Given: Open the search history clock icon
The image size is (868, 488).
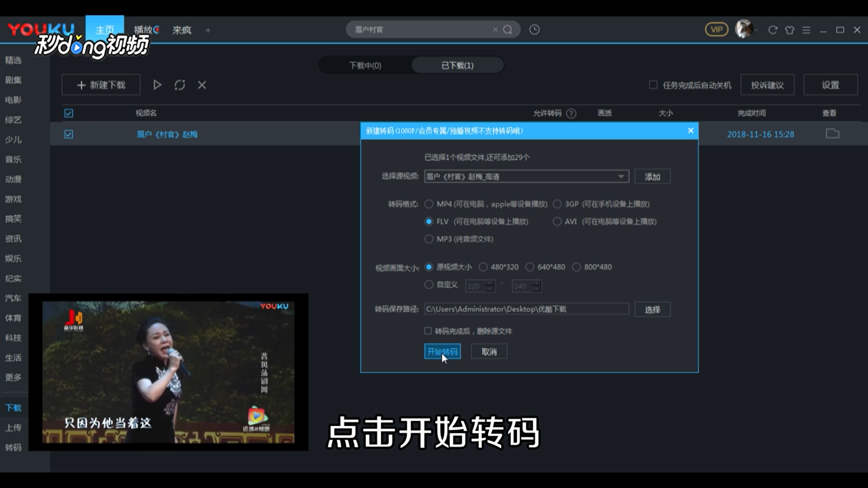Looking at the screenshot, I should pos(534,29).
